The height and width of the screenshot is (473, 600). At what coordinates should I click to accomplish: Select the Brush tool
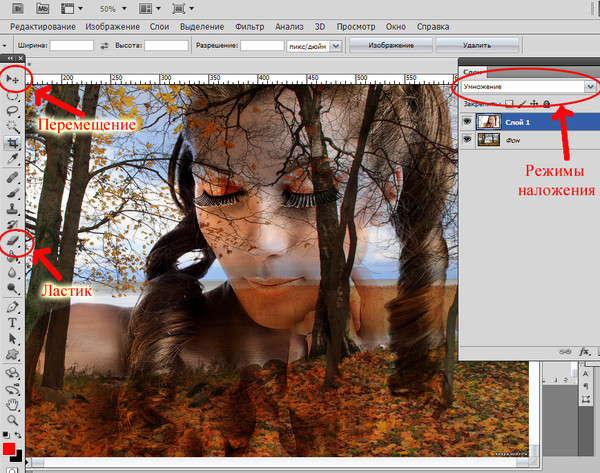[x=12, y=193]
